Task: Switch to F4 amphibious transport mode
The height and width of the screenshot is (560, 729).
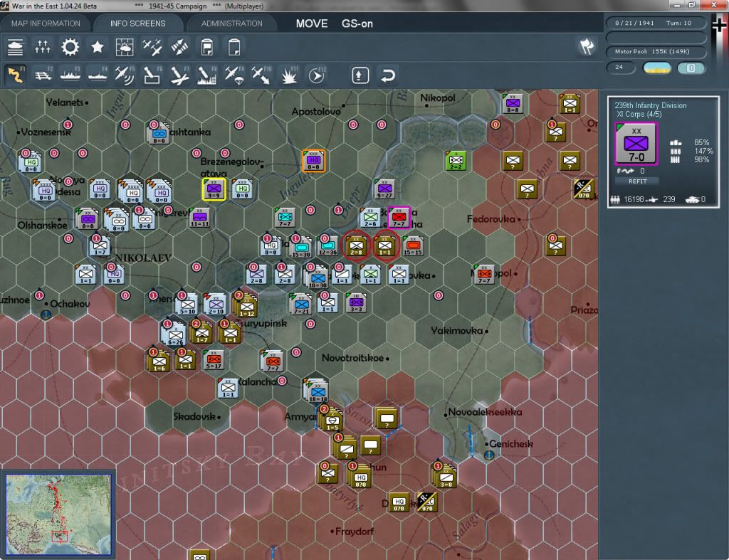Action: click(x=98, y=75)
